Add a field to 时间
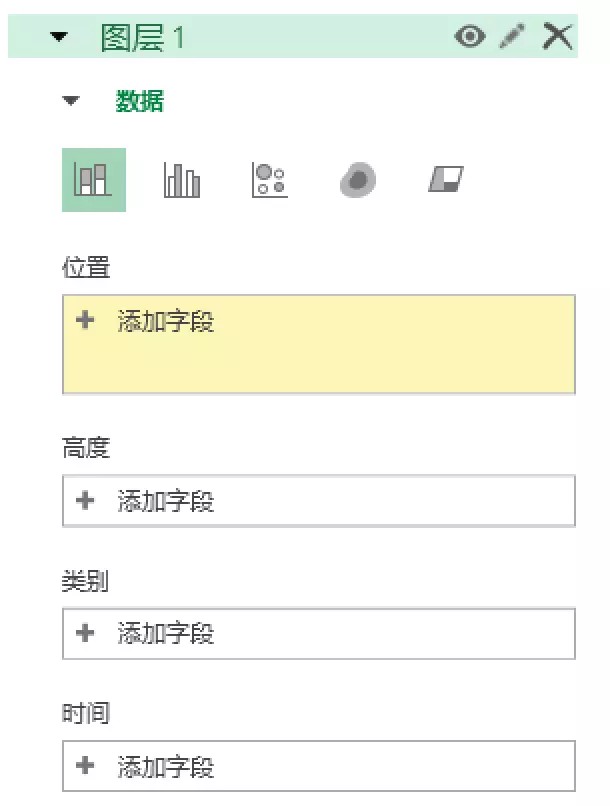The height and width of the screenshot is (806, 610). (x=165, y=767)
